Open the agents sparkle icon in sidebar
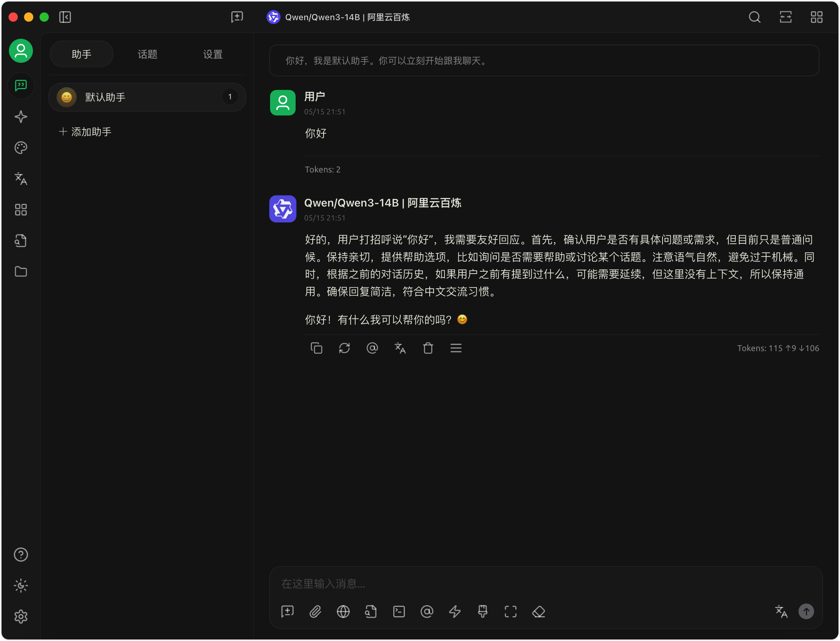The image size is (840, 641). tap(21, 117)
